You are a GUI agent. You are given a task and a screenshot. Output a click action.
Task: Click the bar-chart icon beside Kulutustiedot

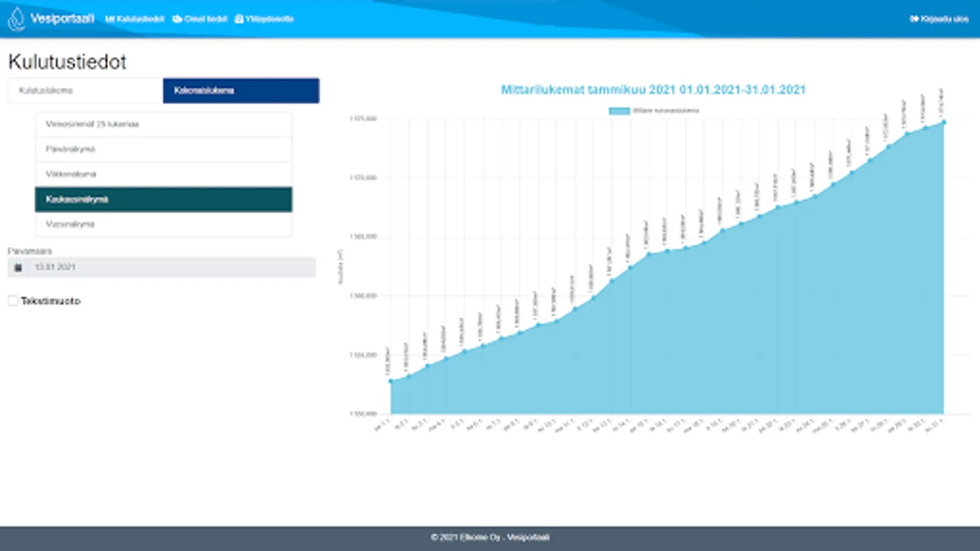point(110,19)
